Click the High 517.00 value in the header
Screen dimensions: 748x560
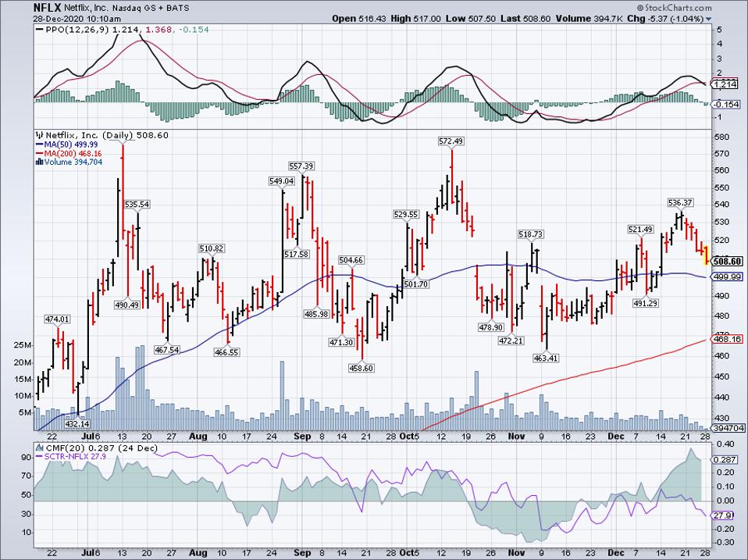pos(415,19)
